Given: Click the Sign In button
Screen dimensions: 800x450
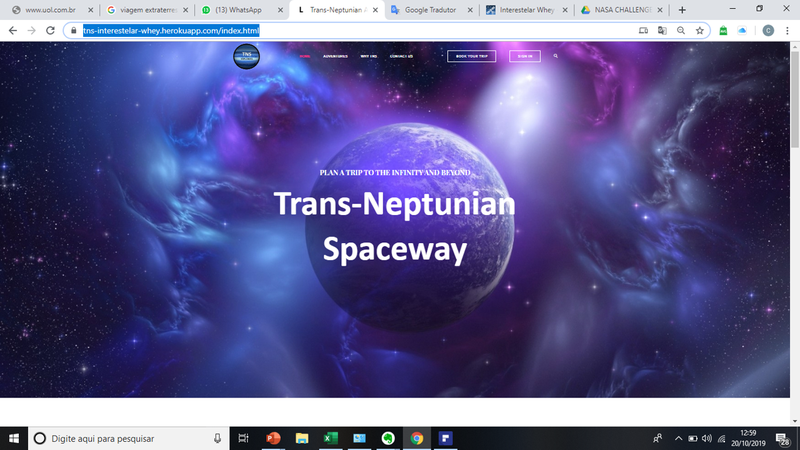Looking at the screenshot, I should pos(525,56).
